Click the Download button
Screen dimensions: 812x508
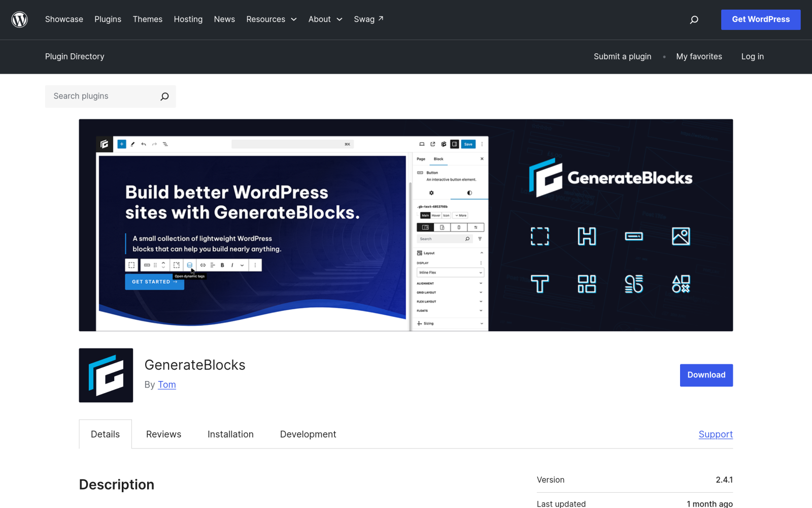point(706,375)
